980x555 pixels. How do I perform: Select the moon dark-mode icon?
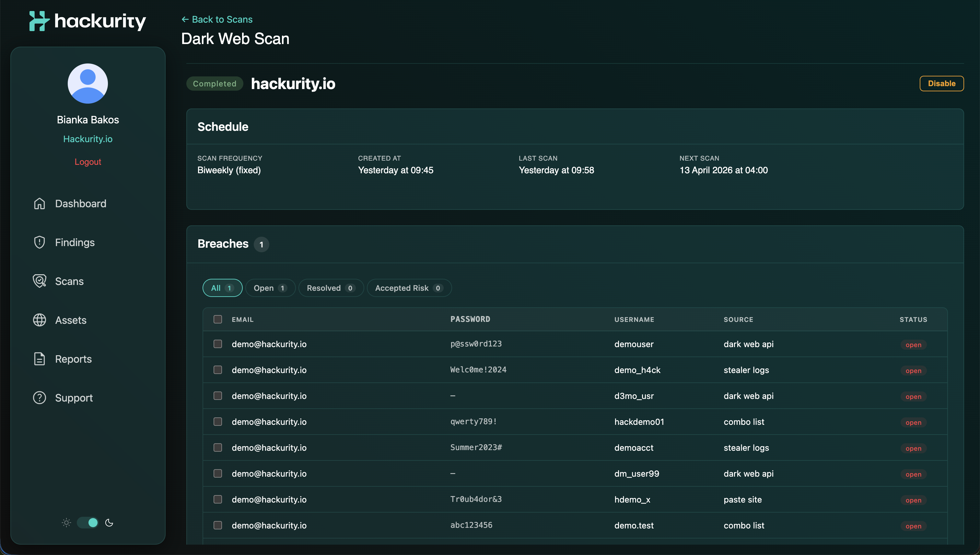[109, 523]
